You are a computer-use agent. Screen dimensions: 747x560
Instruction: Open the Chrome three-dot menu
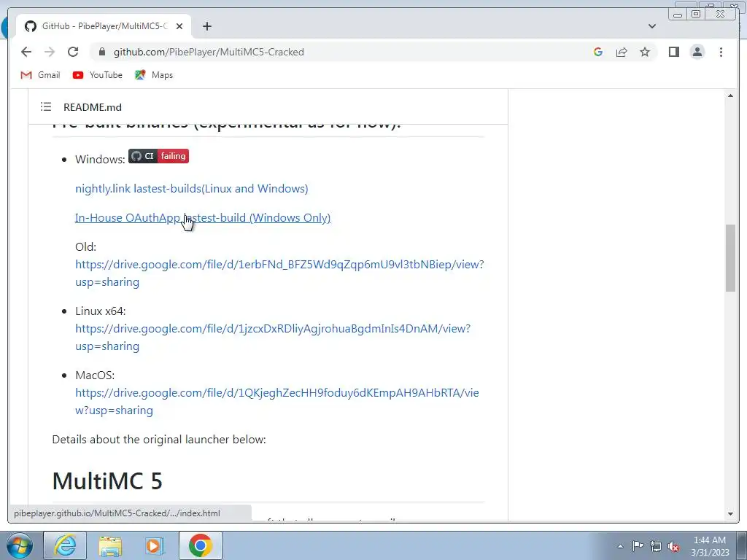(721, 52)
